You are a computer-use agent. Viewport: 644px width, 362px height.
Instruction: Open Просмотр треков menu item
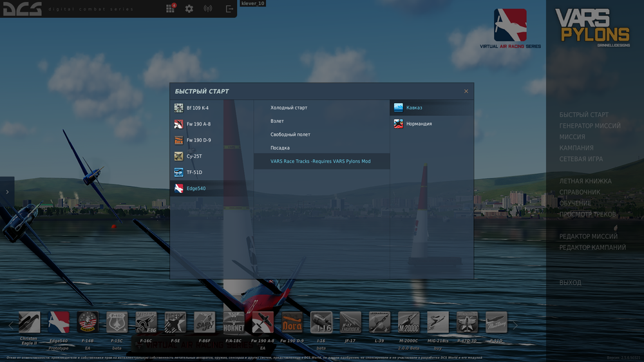click(587, 214)
